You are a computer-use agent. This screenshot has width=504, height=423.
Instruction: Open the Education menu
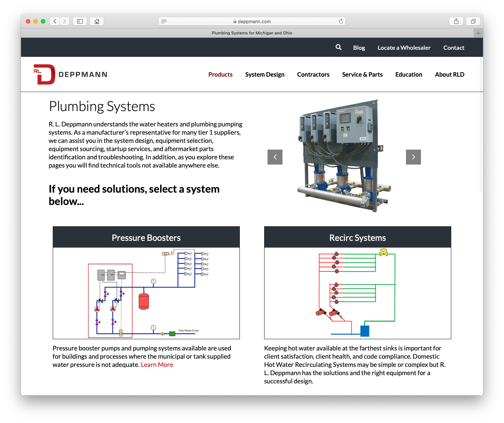tap(409, 74)
